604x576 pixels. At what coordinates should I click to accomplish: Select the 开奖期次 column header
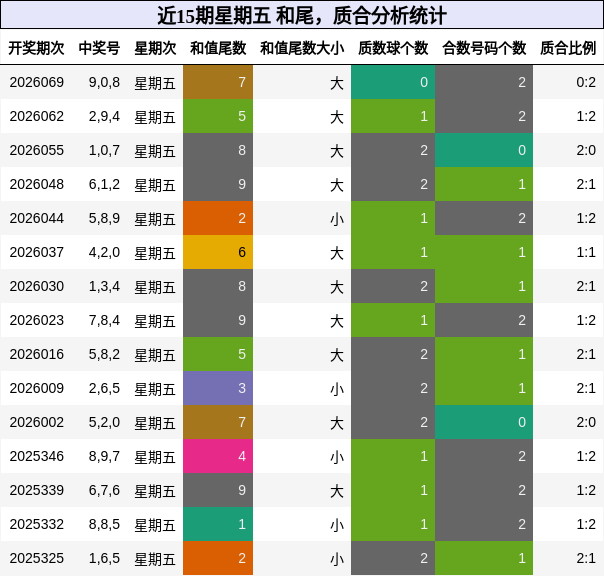coord(36,48)
